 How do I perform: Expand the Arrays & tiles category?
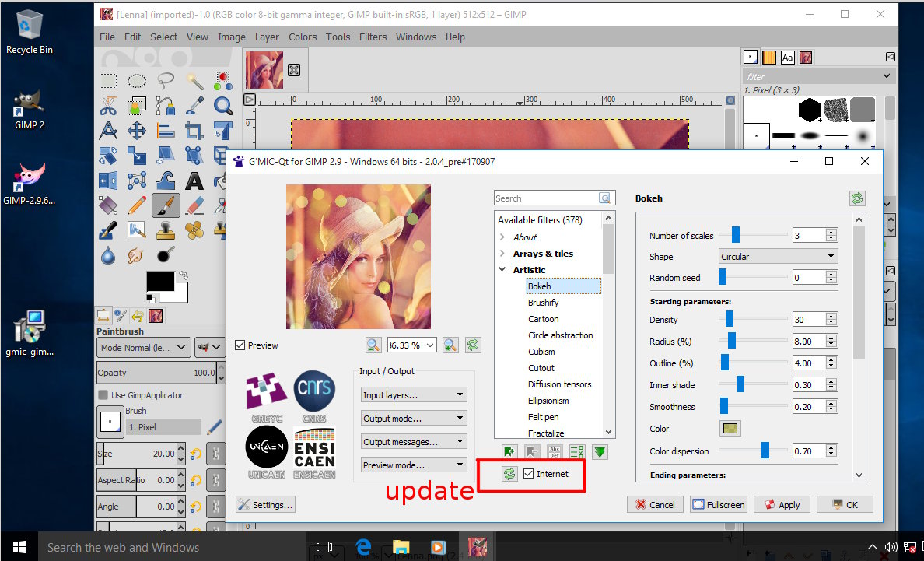502,254
